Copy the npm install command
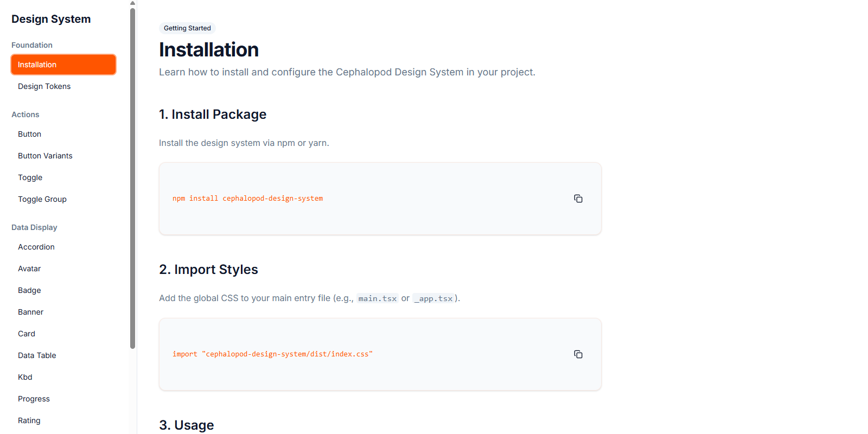 [578, 199]
